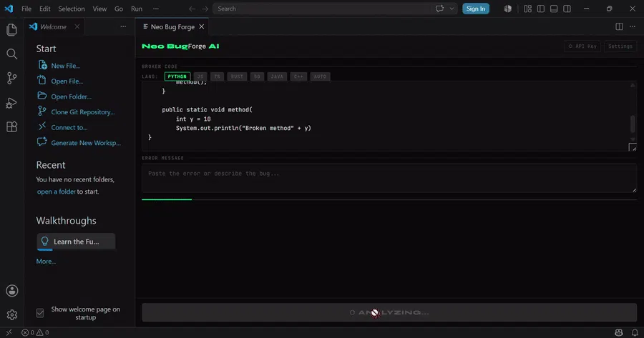
Task: Open the Extensions view
Action: click(x=11, y=126)
